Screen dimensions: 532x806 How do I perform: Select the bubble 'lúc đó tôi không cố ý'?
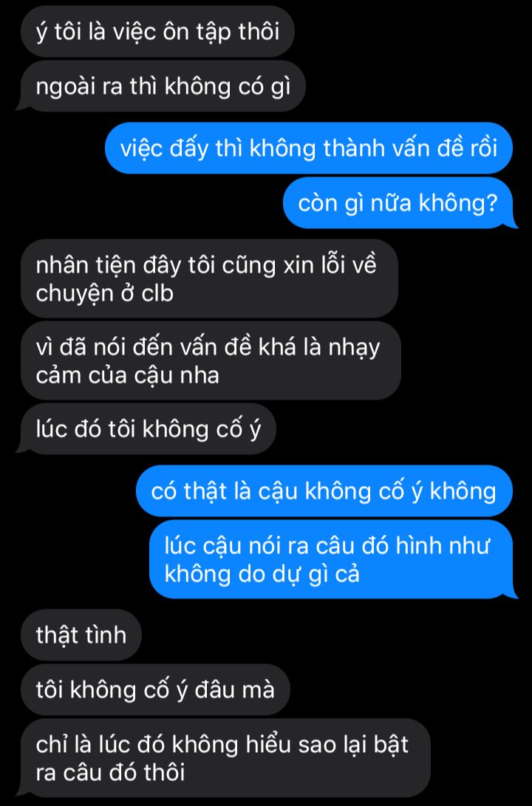pyautogui.click(x=148, y=428)
